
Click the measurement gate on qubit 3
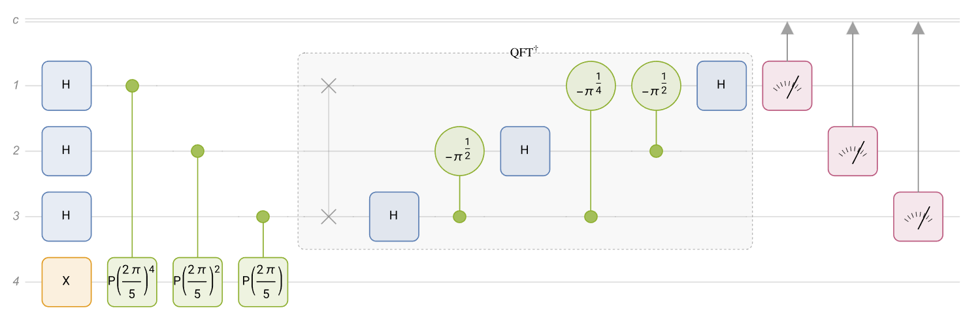pos(918,216)
